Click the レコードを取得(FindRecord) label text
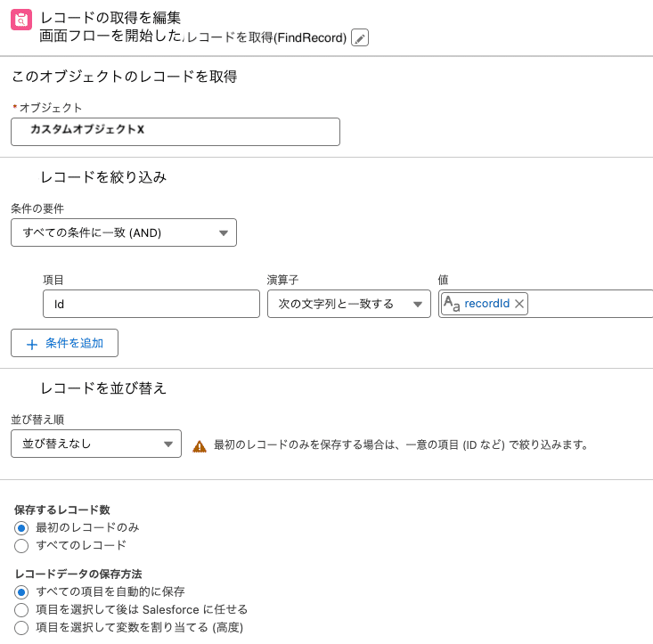 266,38
